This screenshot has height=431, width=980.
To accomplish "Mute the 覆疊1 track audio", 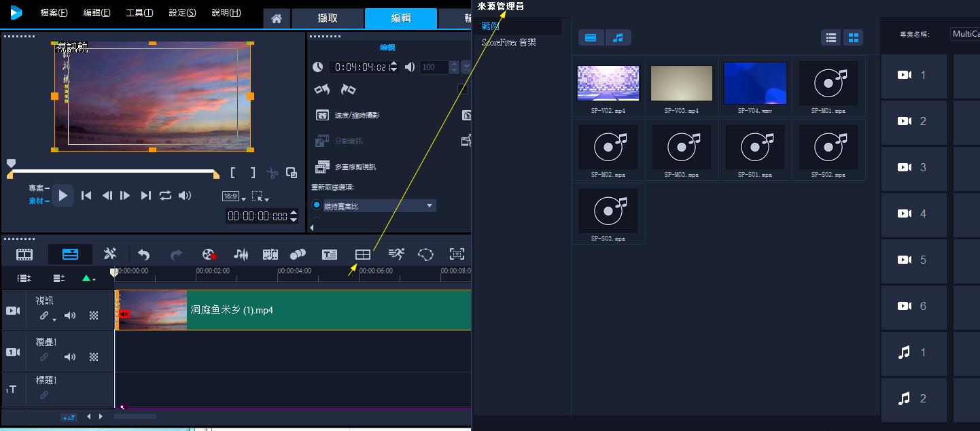I will click(x=70, y=357).
